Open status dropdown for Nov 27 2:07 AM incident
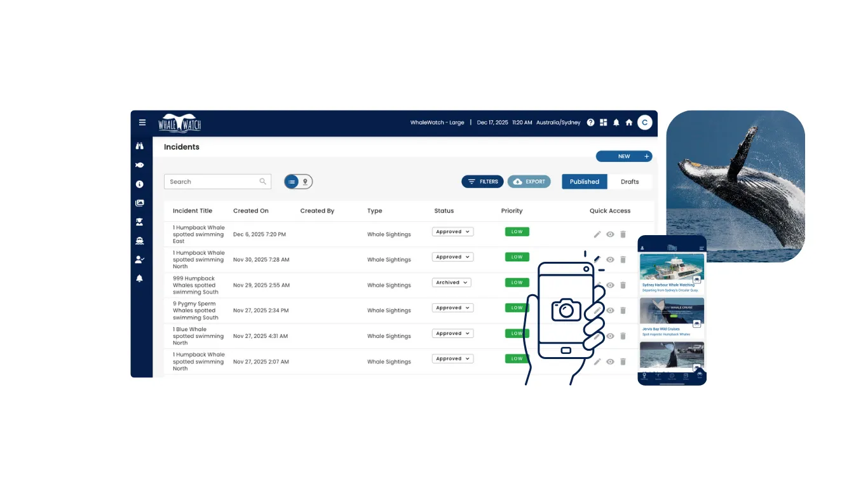 pos(453,359)
